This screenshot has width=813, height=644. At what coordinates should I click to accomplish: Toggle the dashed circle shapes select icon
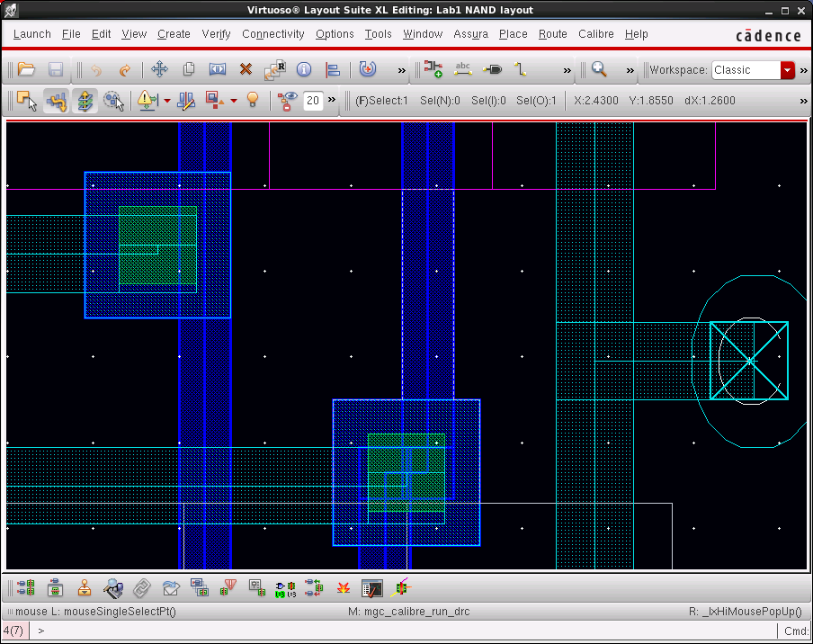(113, 100)
